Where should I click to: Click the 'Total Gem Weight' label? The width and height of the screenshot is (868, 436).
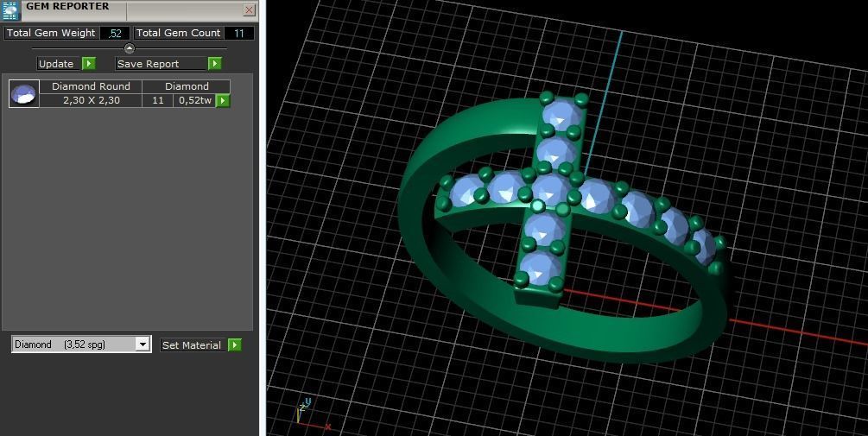pos(51,33)
